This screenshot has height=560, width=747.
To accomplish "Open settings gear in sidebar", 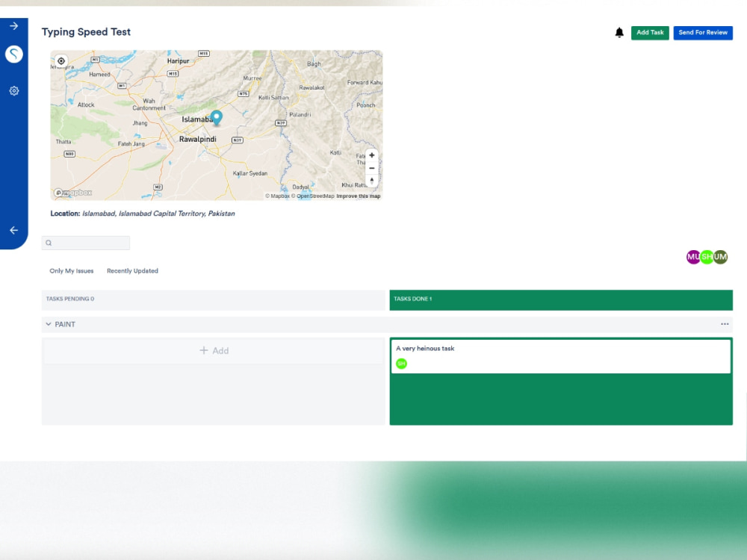I will [13, 90].
